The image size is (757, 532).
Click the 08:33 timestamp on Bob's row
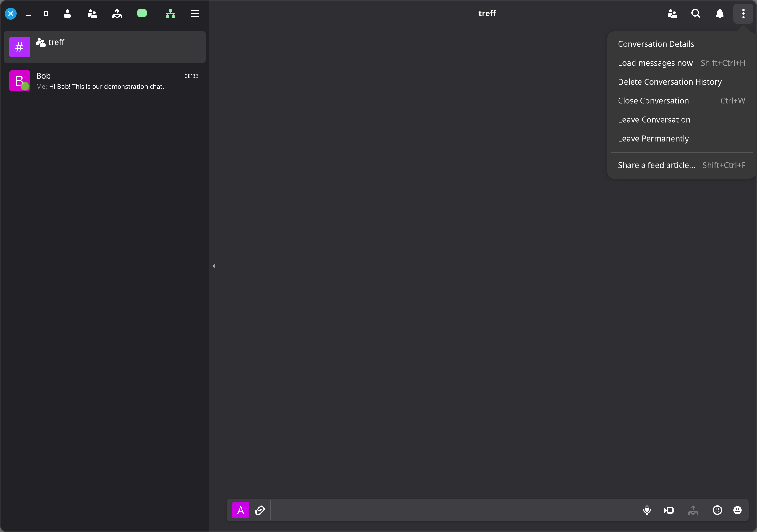point(191,76)
